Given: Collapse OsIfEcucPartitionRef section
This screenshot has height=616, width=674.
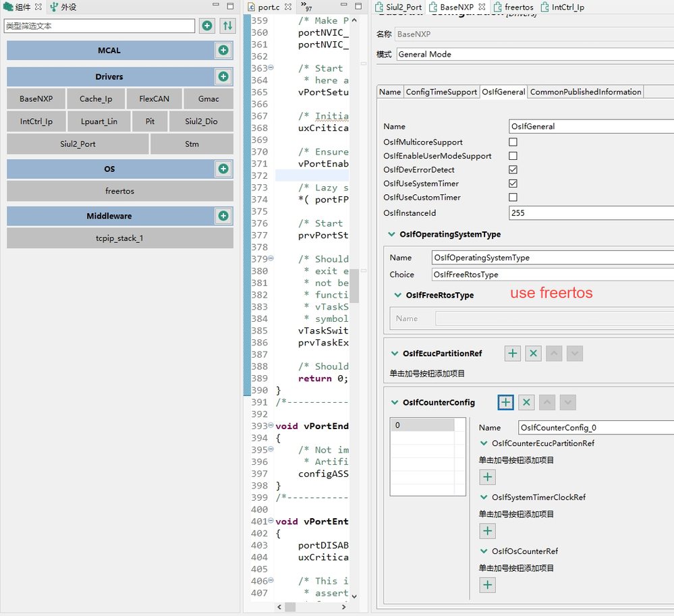Looking at the screenshot, I should pos(395,354).
